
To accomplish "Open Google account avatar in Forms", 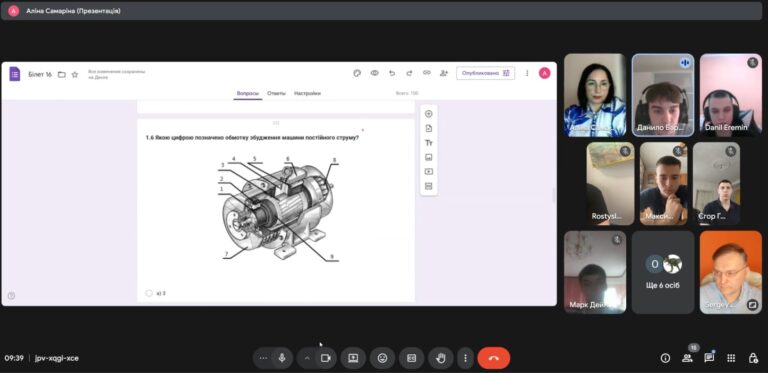I will click(544, 73).
